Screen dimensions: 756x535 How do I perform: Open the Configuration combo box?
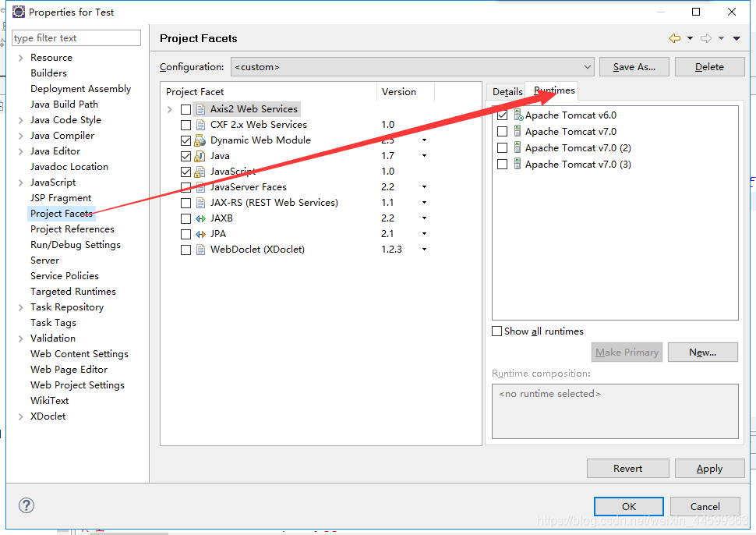[x=412, y=66]
